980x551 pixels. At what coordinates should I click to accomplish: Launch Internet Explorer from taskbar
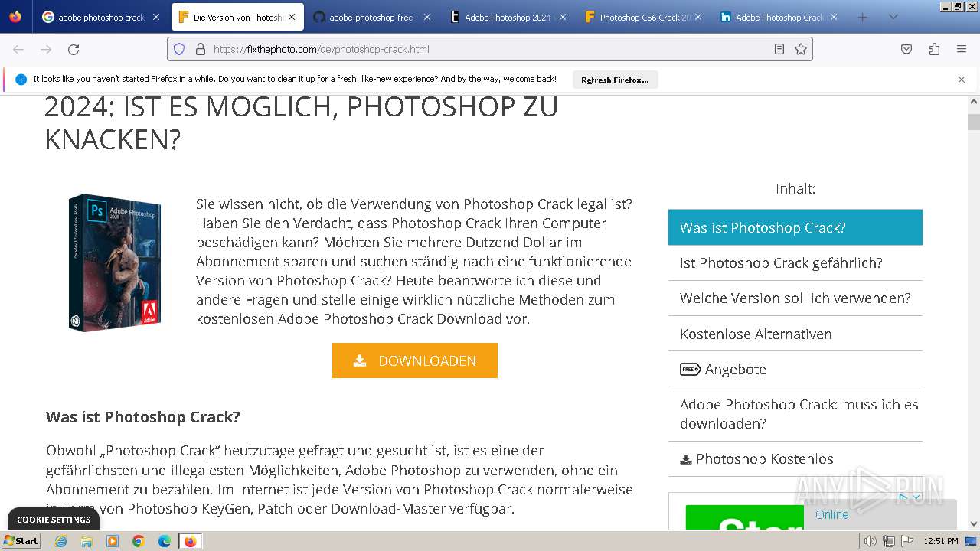60,541
